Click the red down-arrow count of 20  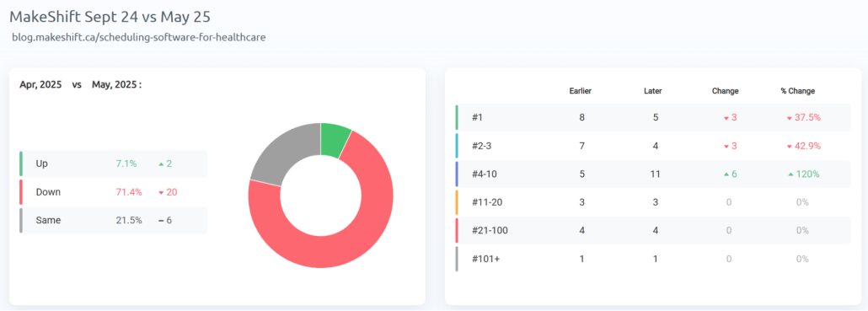(167, 192)
